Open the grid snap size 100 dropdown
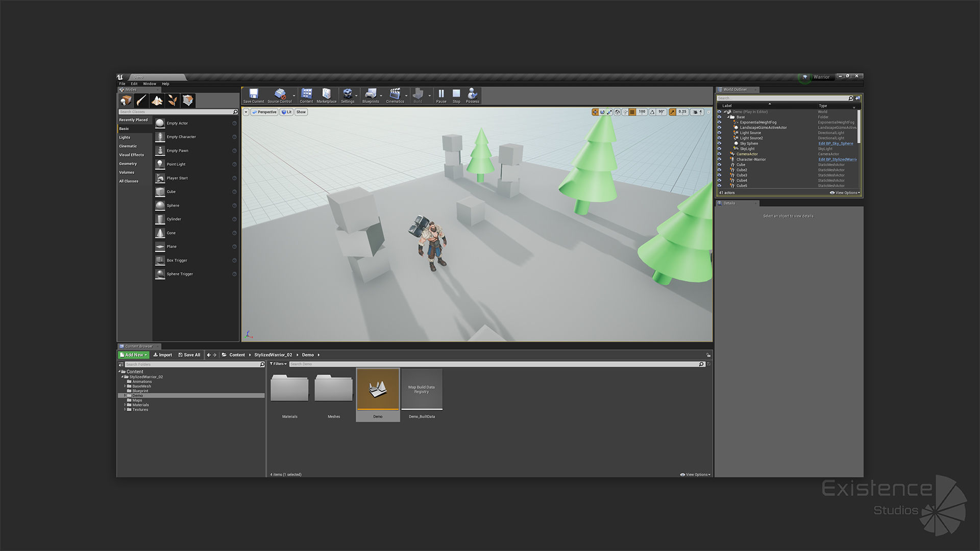980x551 pixels. (x=642, y=112)
